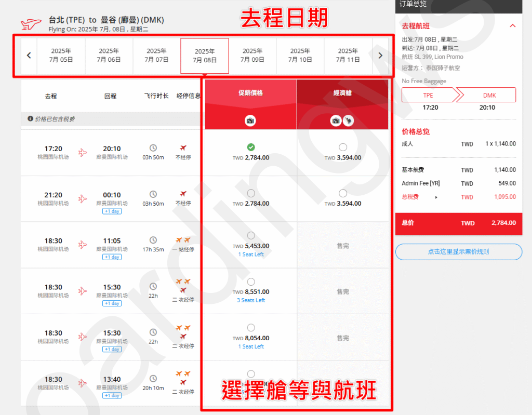Click the 不经停 nonstop icon for 17:20 flight

[x=183, y=148]
